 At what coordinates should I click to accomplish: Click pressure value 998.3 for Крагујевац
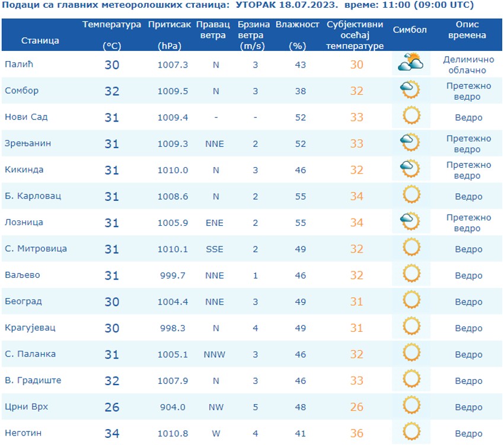[x=173, y=328]
